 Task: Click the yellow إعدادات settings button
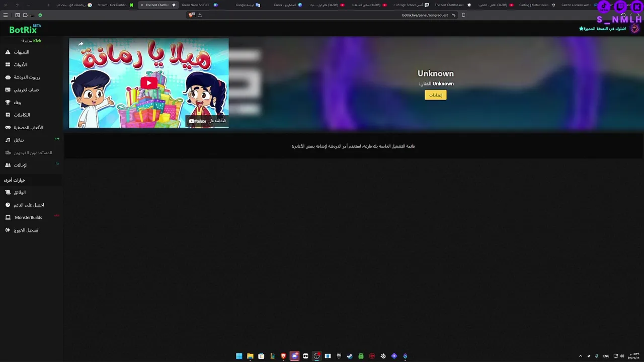pos(435,95)
